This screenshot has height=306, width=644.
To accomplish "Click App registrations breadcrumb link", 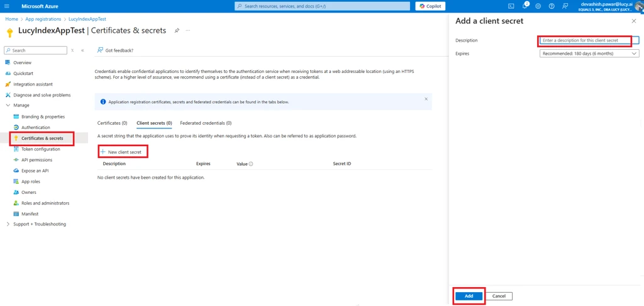I will [43, 19].
